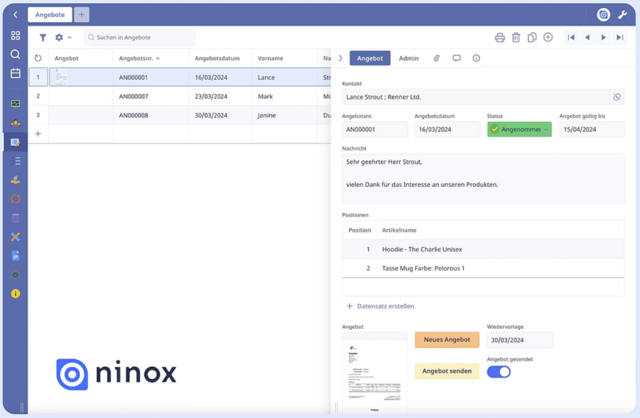Image resolution: width=640 pixels, height=418 pixels.
Task: Open the comments speech bubble tab
Action: [x=456, y=59]
